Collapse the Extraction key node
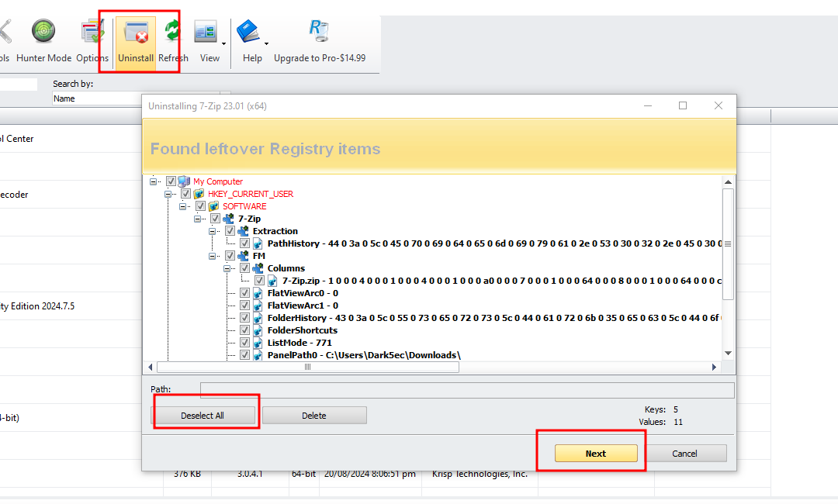 point(212,231)
